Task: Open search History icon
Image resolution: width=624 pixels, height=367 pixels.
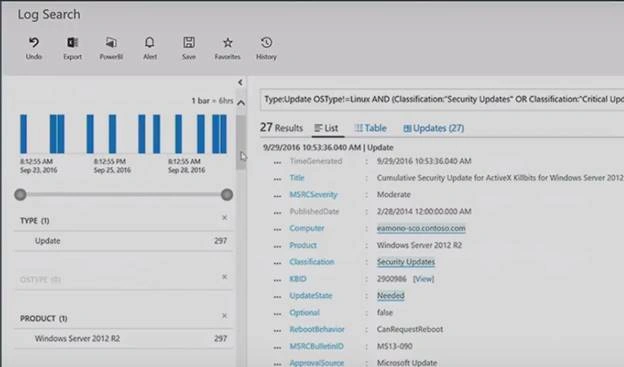Action: tap(266, 42)
